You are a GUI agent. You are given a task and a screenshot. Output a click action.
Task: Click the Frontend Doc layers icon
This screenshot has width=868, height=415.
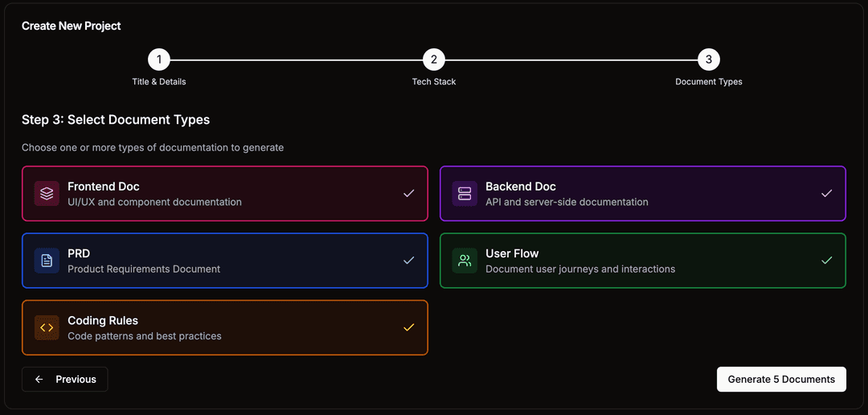pyautogui.click(x=47, y=194)
